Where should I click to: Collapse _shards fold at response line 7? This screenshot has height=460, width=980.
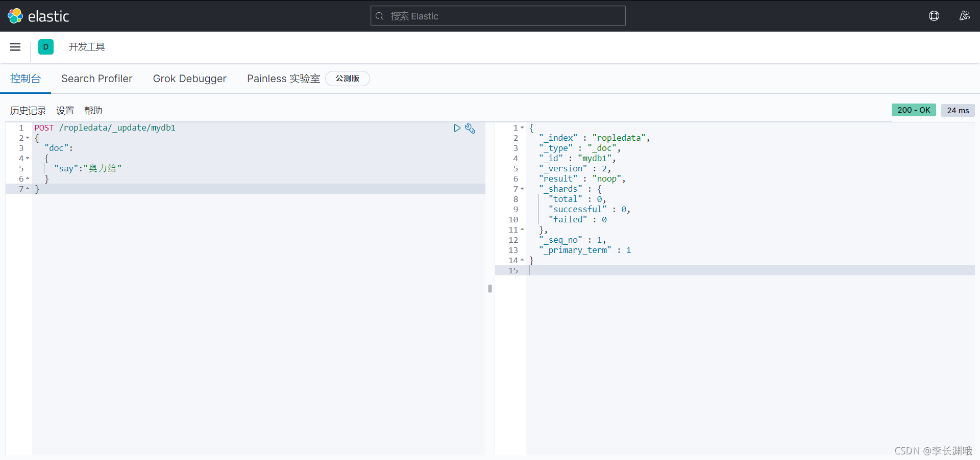522,189
